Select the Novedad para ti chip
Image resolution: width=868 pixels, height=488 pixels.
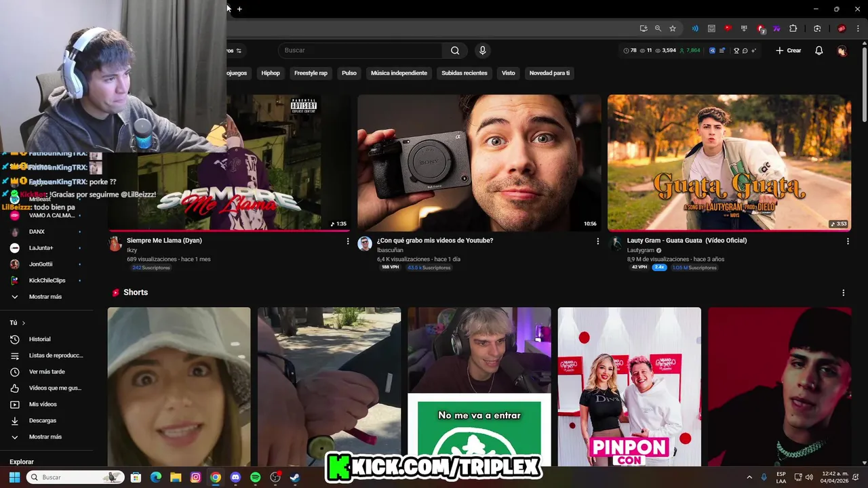pyautogui.click(x=549, y=73)
